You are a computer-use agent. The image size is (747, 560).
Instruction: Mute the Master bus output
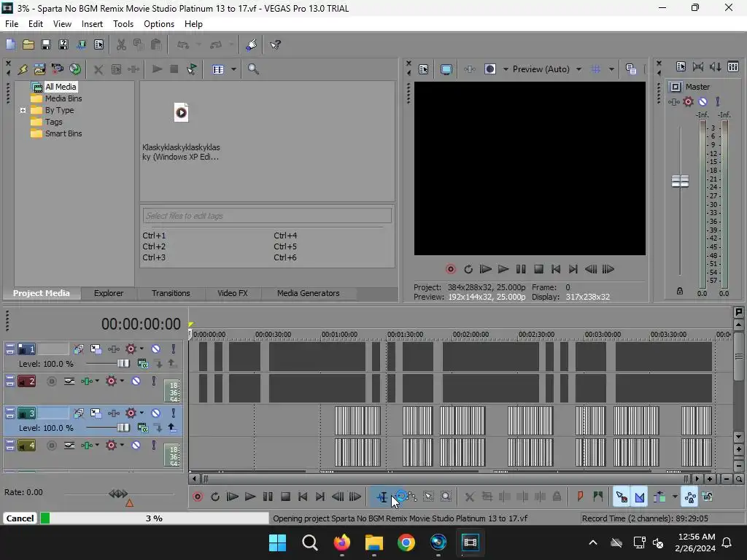tap(703, 101)
